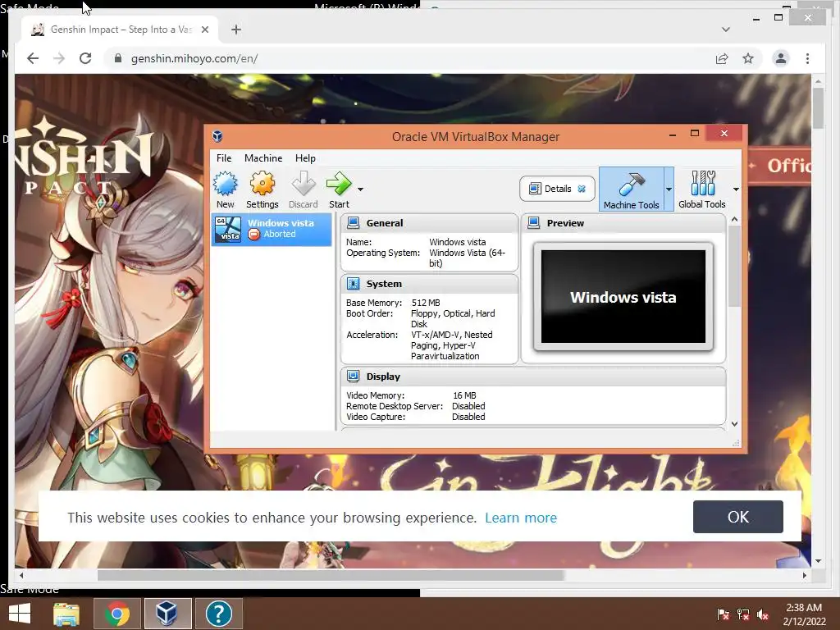Open Help and Support taskbar icon

pyautogui.click(x=218, y=614)
